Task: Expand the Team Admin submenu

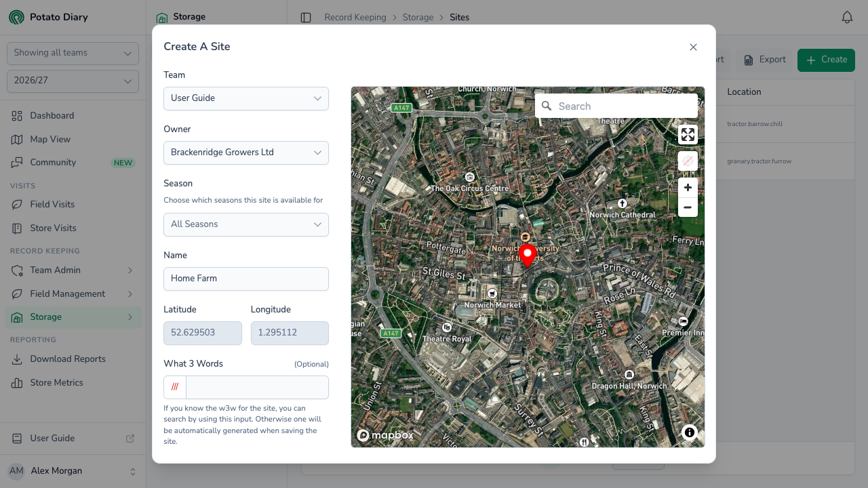Action: pos(73,270)
